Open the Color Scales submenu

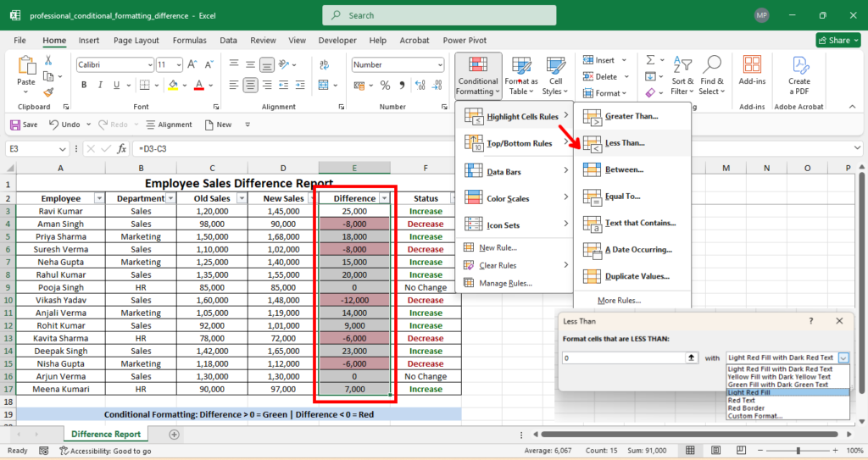tap(516, 198)
